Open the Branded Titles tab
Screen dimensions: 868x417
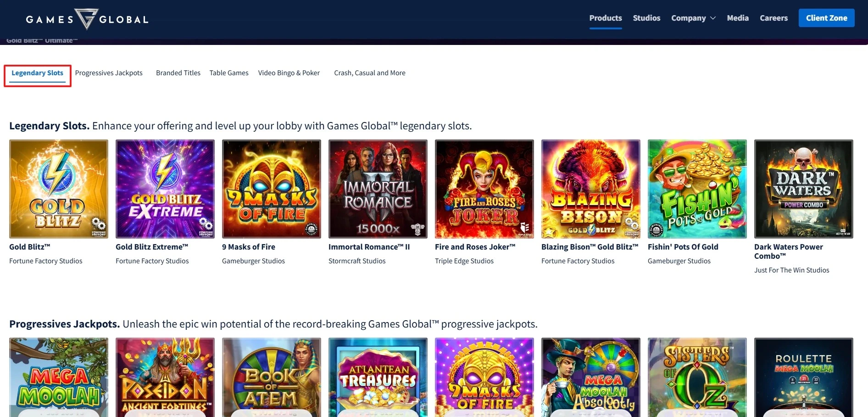(x=178, y=73)
